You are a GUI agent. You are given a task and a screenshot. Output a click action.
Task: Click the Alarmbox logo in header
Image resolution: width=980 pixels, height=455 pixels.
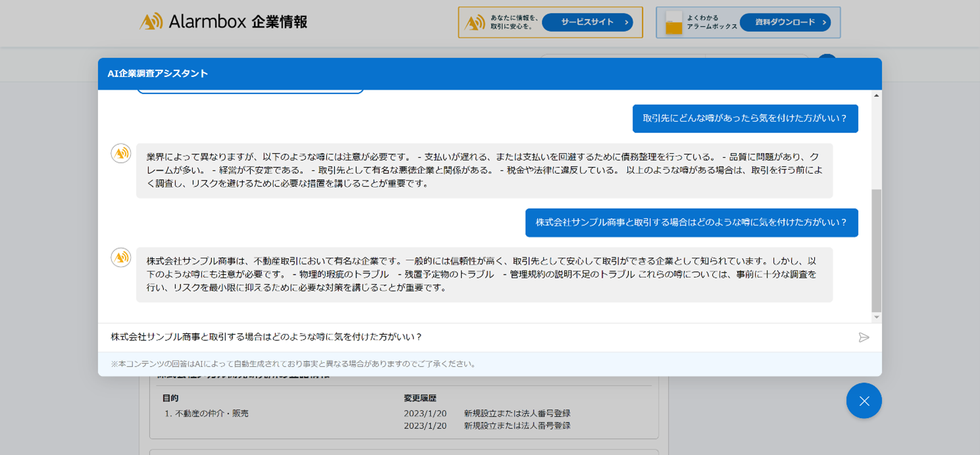pos(224,22)
